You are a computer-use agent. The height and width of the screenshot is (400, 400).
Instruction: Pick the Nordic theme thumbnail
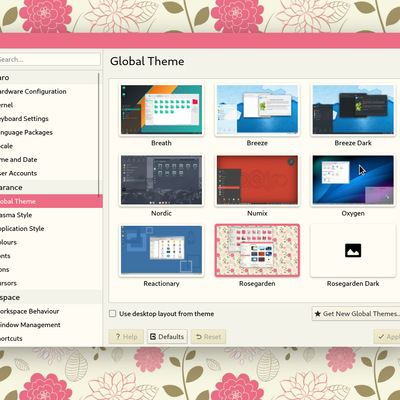click(161, 180)
